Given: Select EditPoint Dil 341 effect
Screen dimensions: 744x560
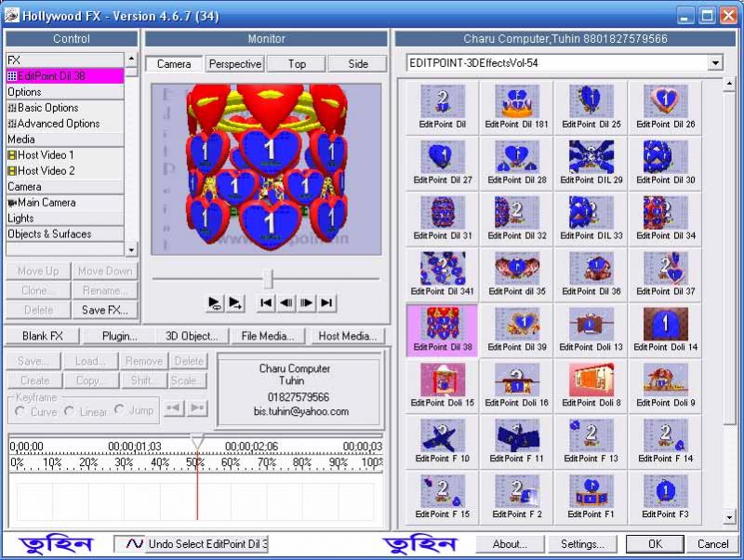Looking at the screenshot, I should click(x=443, y=274).
